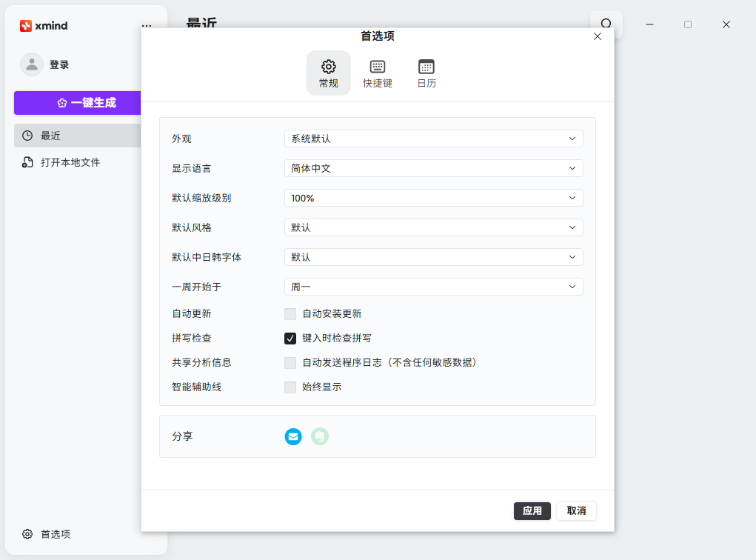Enable the 自动安装更新 checkbox
The image size is (756, 560).
coord(290,314)
